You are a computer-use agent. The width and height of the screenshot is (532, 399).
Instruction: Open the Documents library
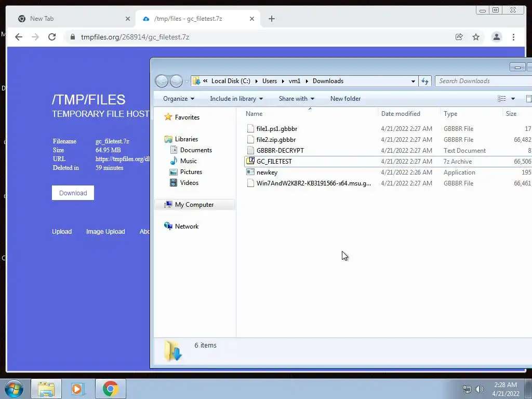pos(191,150)
